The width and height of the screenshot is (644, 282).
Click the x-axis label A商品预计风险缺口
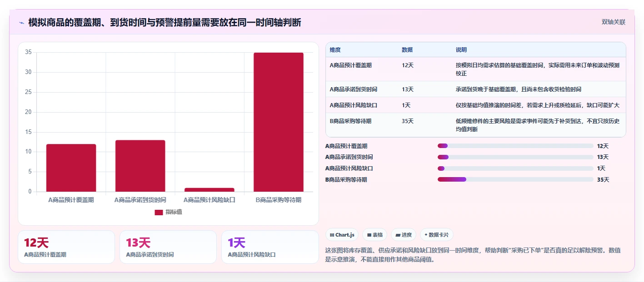pyautogui.click(x=209, y=200)
